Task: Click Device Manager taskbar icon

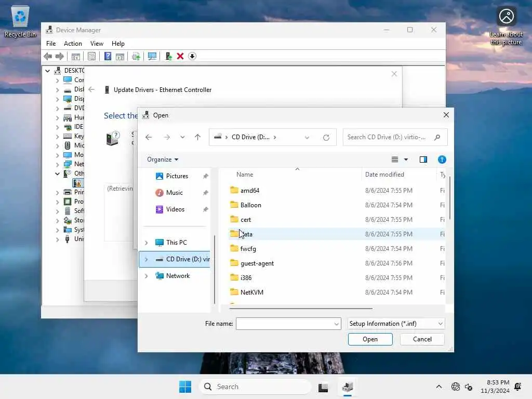Action: pos(348,387)
